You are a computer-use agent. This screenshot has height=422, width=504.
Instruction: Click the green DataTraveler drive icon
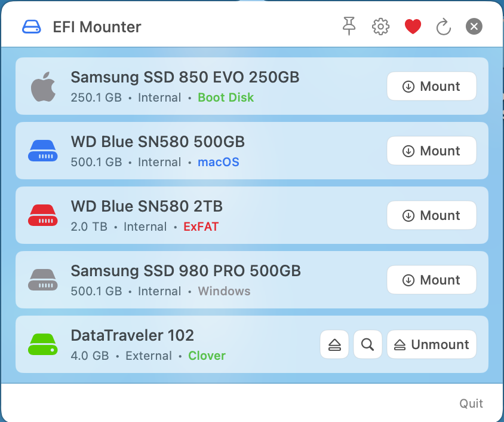pos(43,344)
